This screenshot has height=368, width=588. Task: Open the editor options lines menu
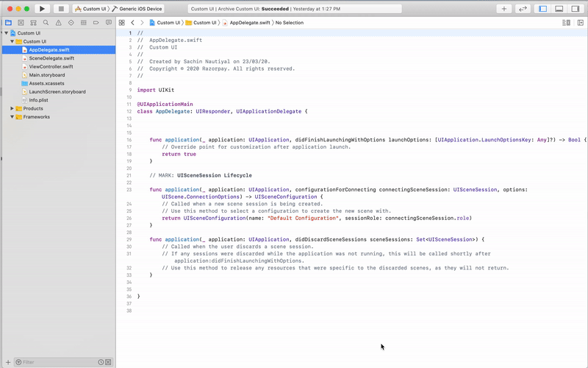[x=566, y=23]
